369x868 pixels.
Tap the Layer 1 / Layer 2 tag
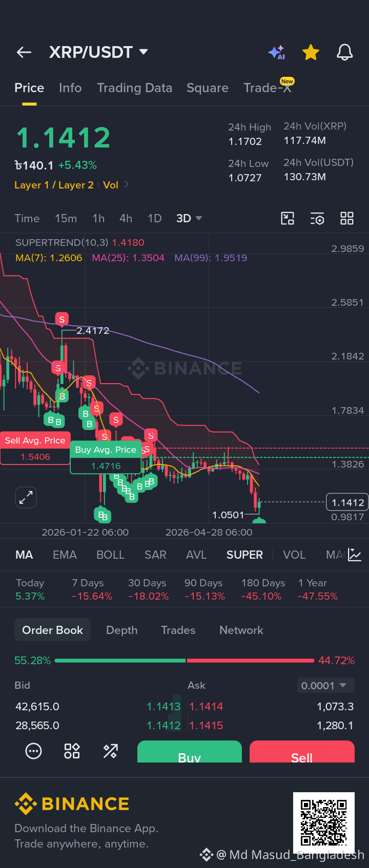(x=54, y=185)
